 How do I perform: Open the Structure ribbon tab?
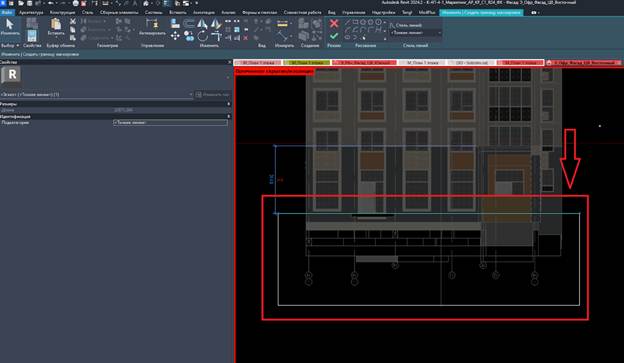click(62, 12)
